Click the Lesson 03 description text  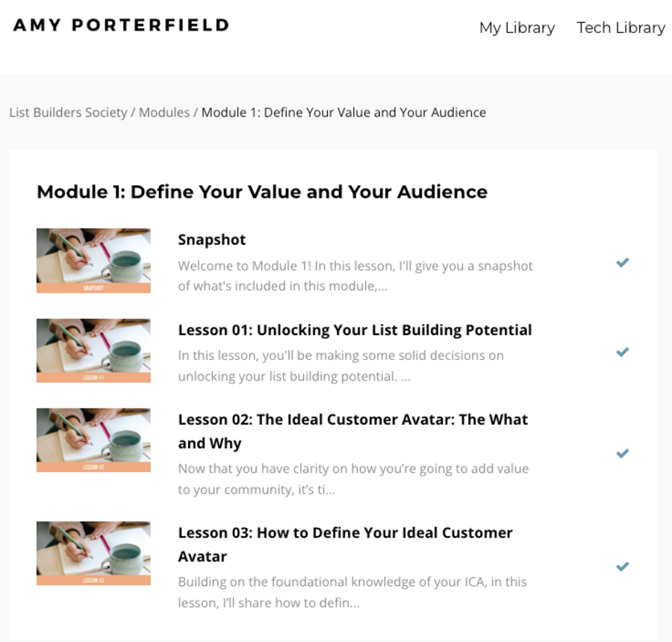352,592
